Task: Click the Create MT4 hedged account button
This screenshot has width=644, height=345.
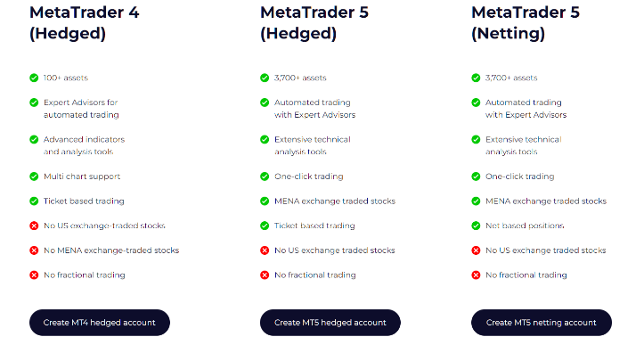Action: 100,323
